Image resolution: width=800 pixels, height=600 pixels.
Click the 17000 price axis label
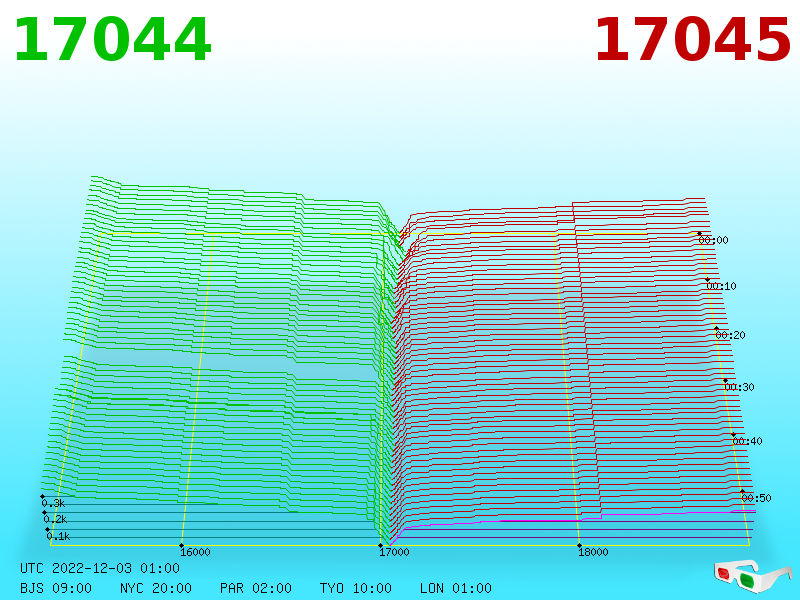[394, 552]
